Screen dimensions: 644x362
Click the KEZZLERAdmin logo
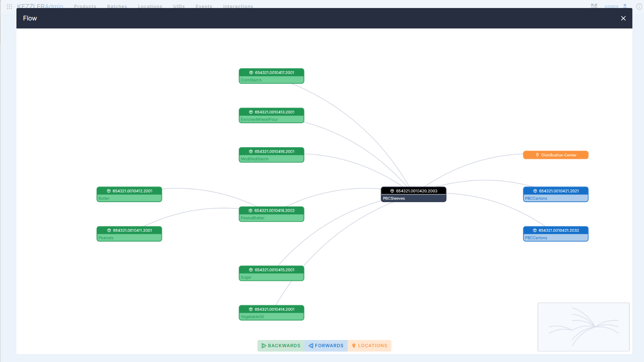click(40, 6)
